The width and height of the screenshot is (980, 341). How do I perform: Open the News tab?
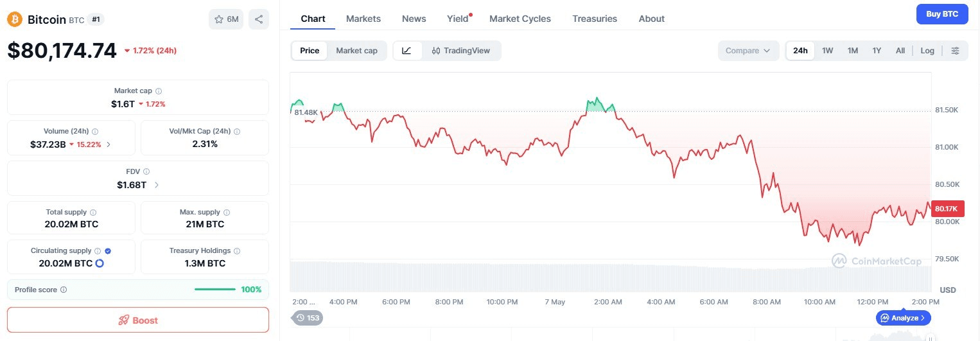(x=414, y=19)
